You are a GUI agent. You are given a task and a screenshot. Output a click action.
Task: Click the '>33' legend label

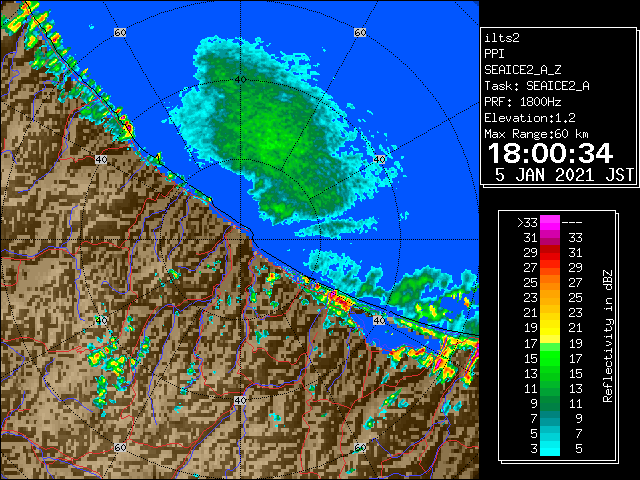[x=527, y=223]
